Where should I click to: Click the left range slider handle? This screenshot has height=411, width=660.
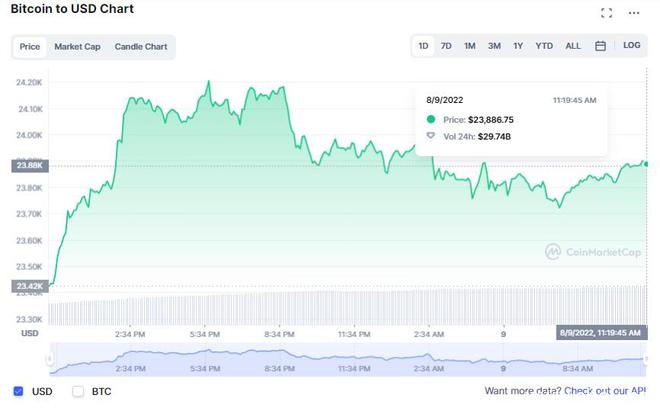50,359
